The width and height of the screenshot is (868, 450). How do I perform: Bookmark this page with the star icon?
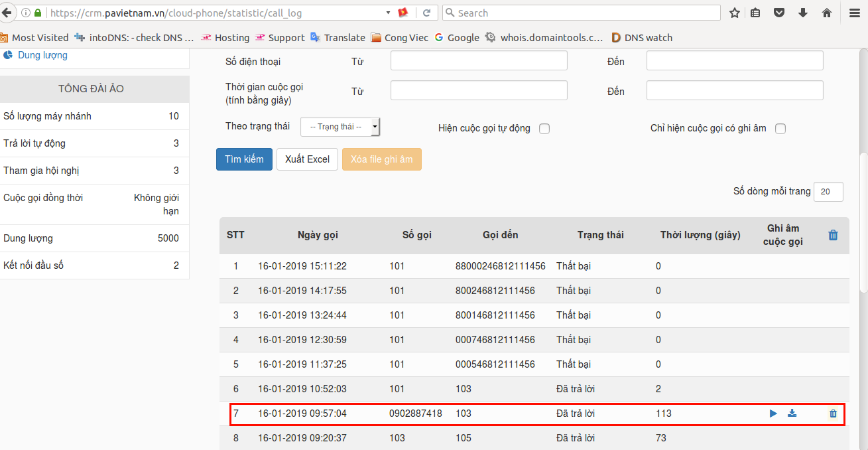[734, 13]
